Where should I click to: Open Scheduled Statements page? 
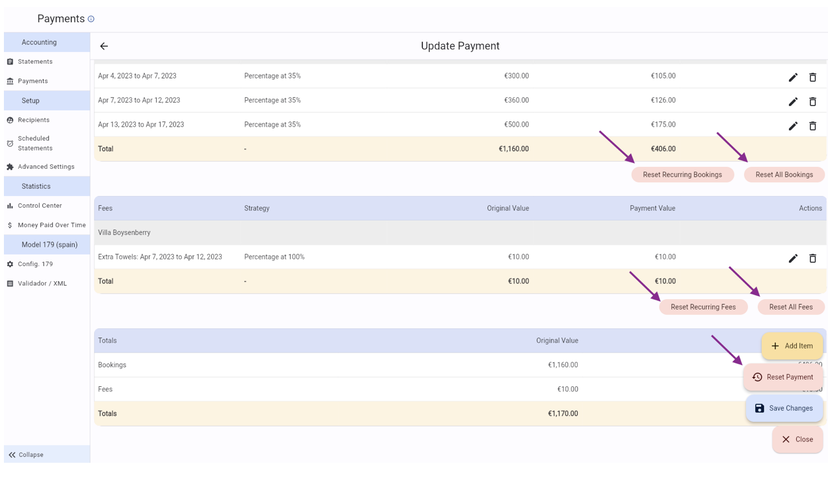click(x=35, y=143)
